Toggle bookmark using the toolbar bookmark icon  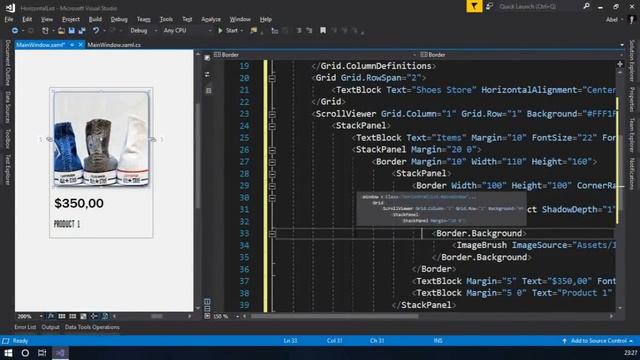(x=323, y=31)
